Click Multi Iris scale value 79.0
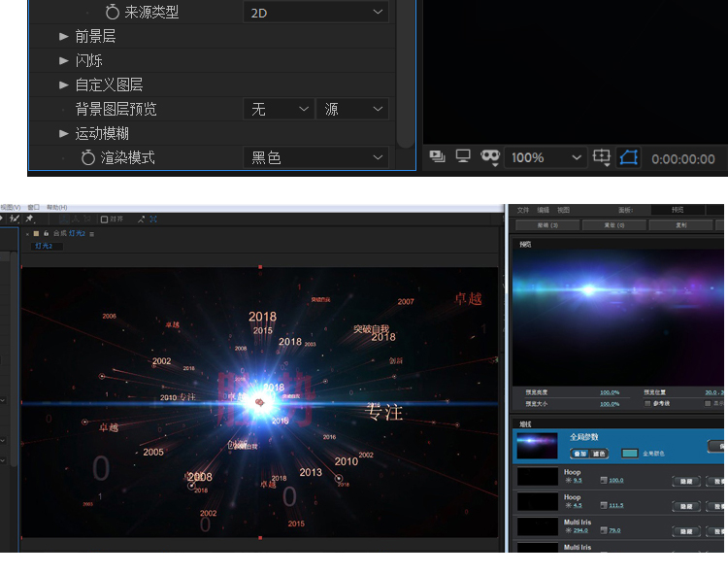Viewport: 728px width, 574px height. (614, 530)
